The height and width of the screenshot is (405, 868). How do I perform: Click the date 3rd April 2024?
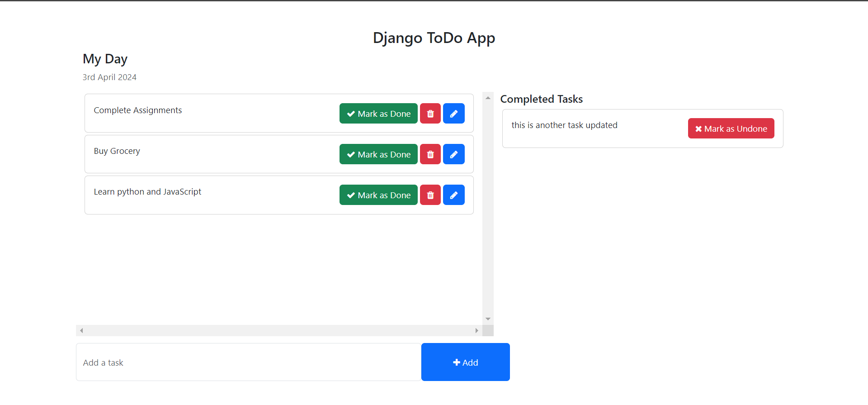pos(109,77)
